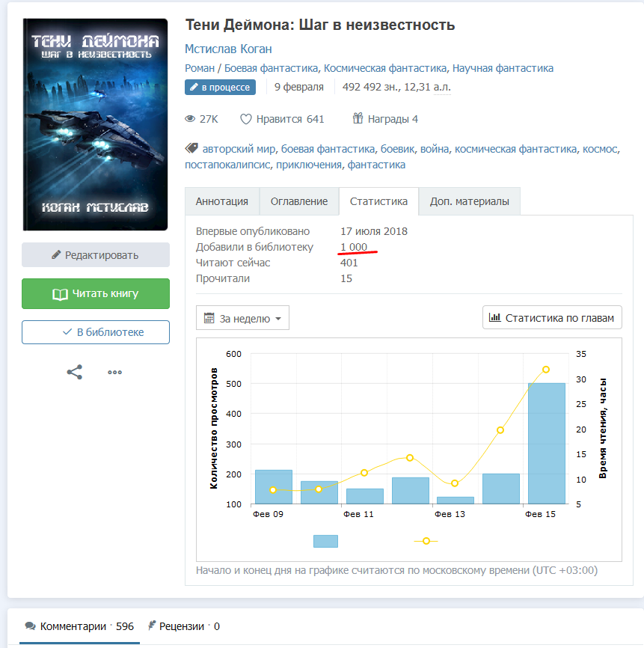Open the Аннотация tab

222,201
